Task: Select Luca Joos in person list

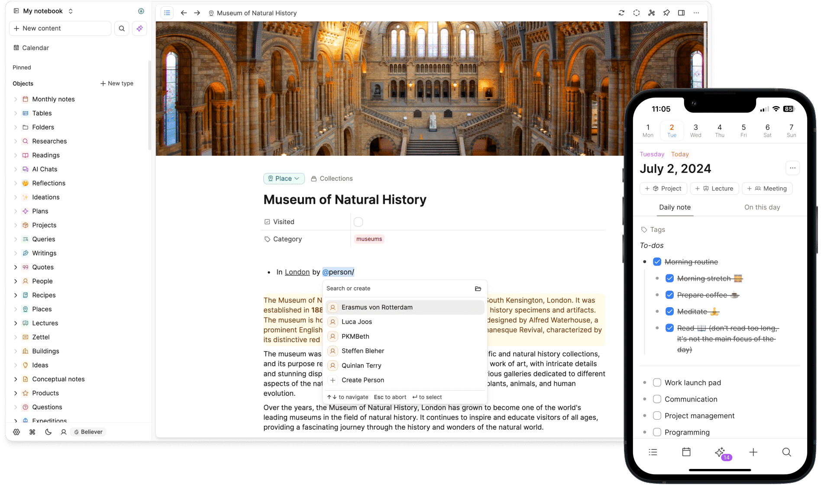Action: tap(405, 322)
